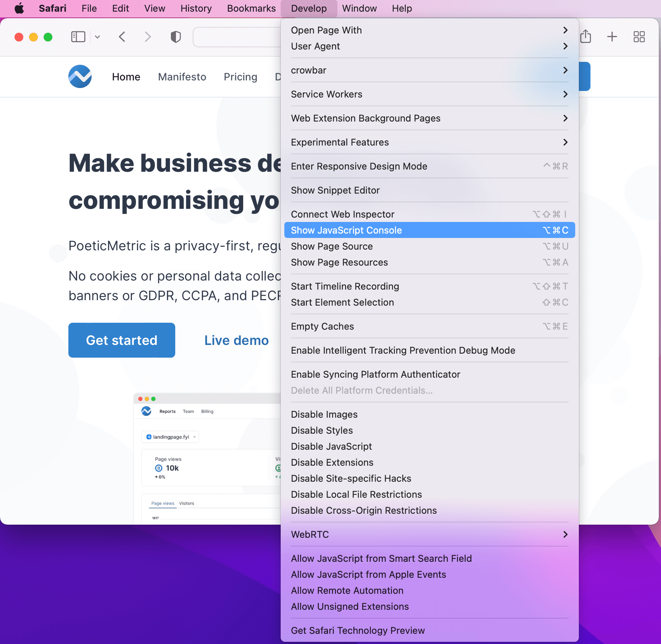Open the Safari menu
The height and width of the screenshot is (644, 661).
click(x=52, y=8)
